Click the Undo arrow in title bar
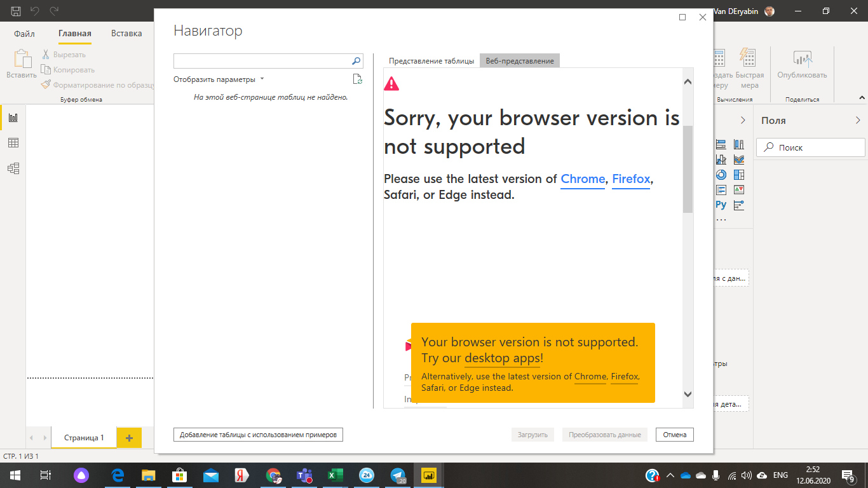 [x=35, y=11]
